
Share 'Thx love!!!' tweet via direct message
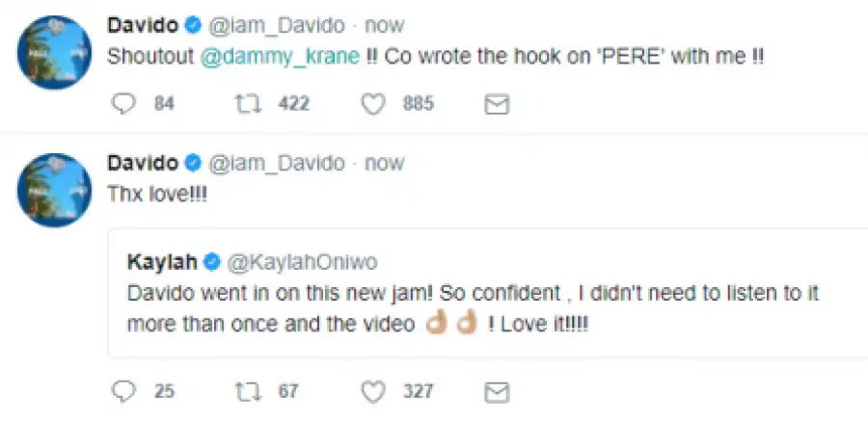pos(496,391)
